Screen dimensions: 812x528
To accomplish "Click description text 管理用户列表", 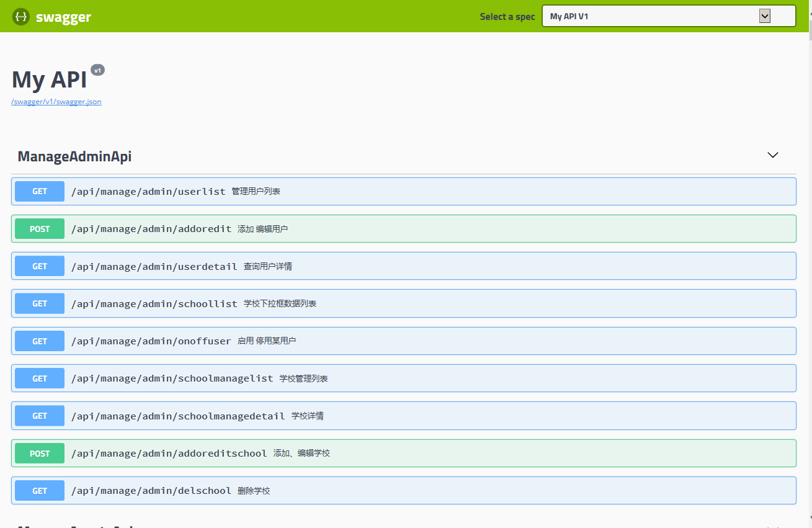I will click(256, 192).
